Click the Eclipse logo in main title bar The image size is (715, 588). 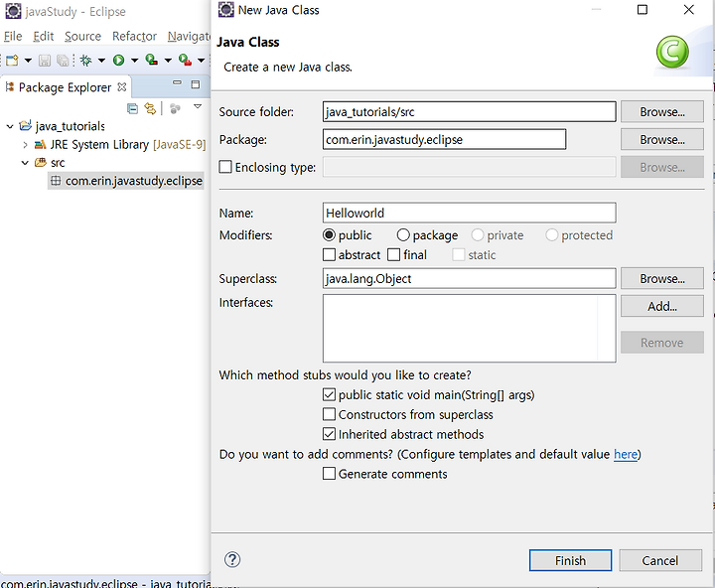13,11
